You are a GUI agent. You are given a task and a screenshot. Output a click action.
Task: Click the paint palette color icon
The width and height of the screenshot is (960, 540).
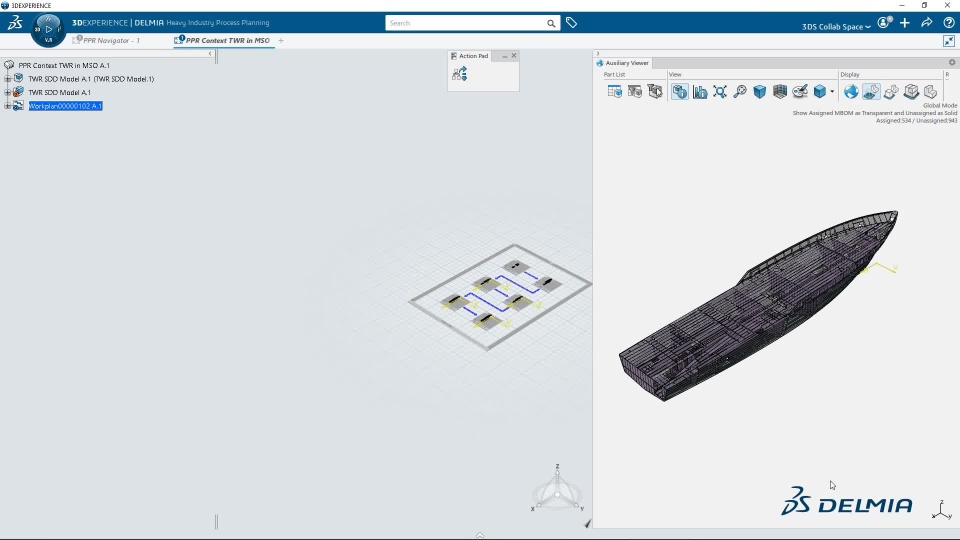click(800, 92)
